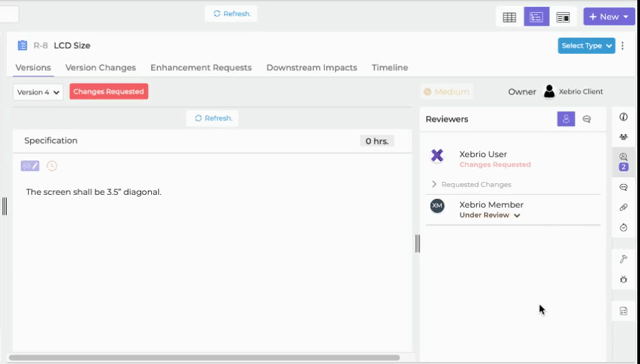Open the Under Review status dropdown
Image resolution: width=640 pixels, height=364 pixels.
pyautogui.click(x=490, y=215)
